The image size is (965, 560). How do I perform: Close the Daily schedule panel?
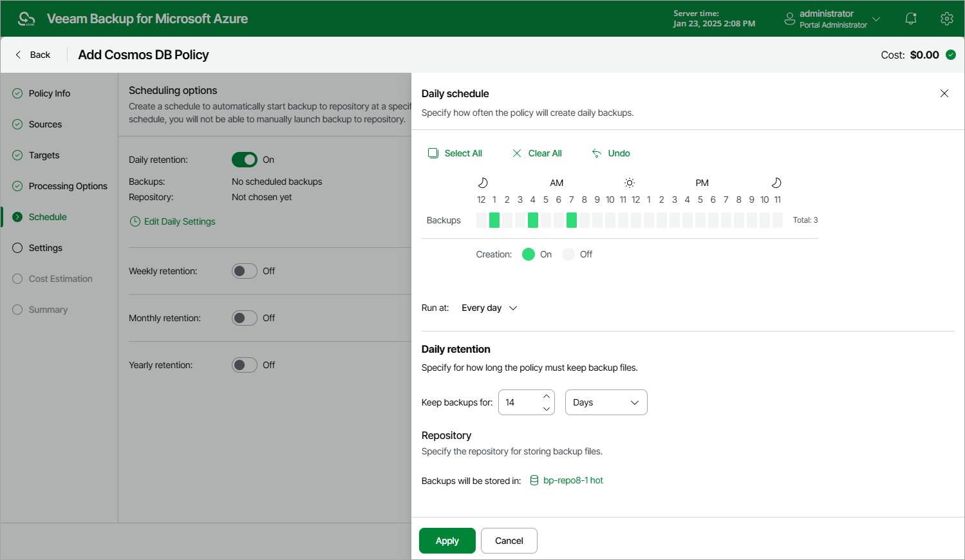[944, 93]
